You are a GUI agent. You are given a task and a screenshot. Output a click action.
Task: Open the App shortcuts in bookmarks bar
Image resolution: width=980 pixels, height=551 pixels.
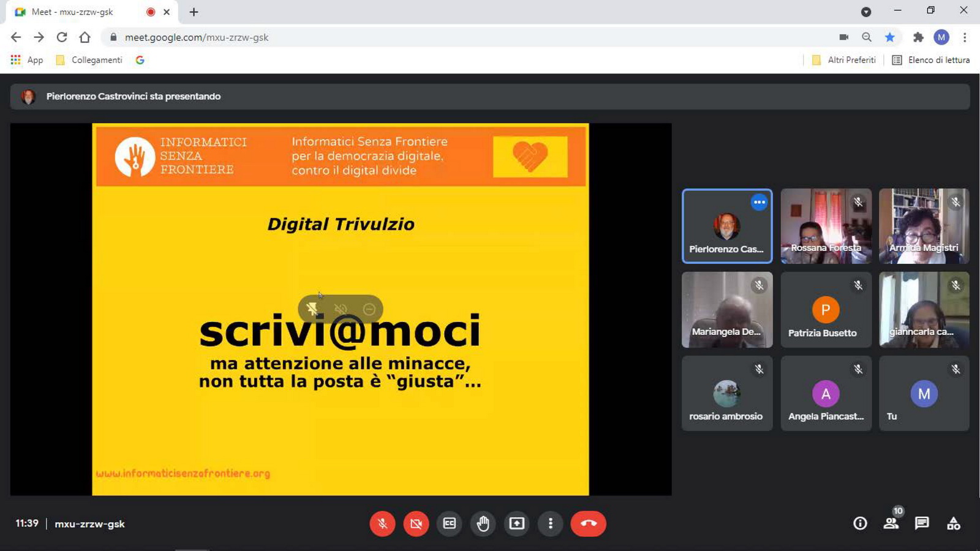pyautogui.click(x=27, y=60)
